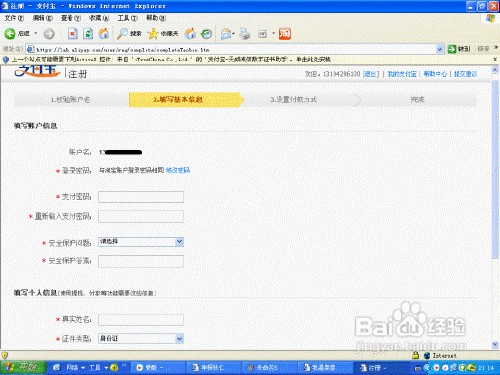500x375 pixels.
Task: Expand the 网络 taskbar toolbar dropdown
Action: click(83, 367)
